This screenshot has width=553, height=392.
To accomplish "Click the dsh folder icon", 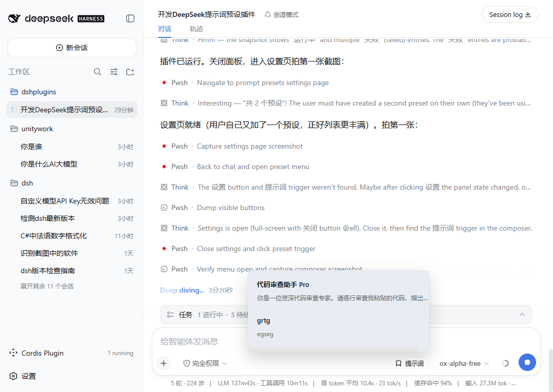I will [x=14, y=183].
